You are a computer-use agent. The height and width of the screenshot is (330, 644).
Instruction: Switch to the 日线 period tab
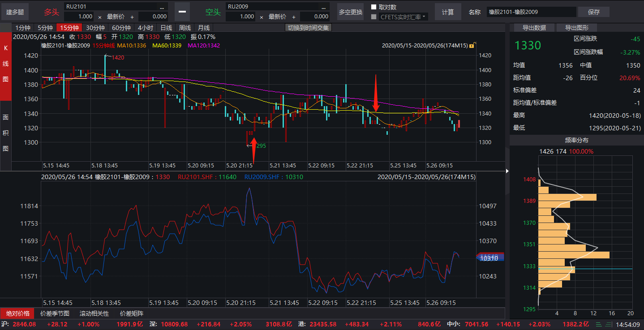click(x=166, y=27)
